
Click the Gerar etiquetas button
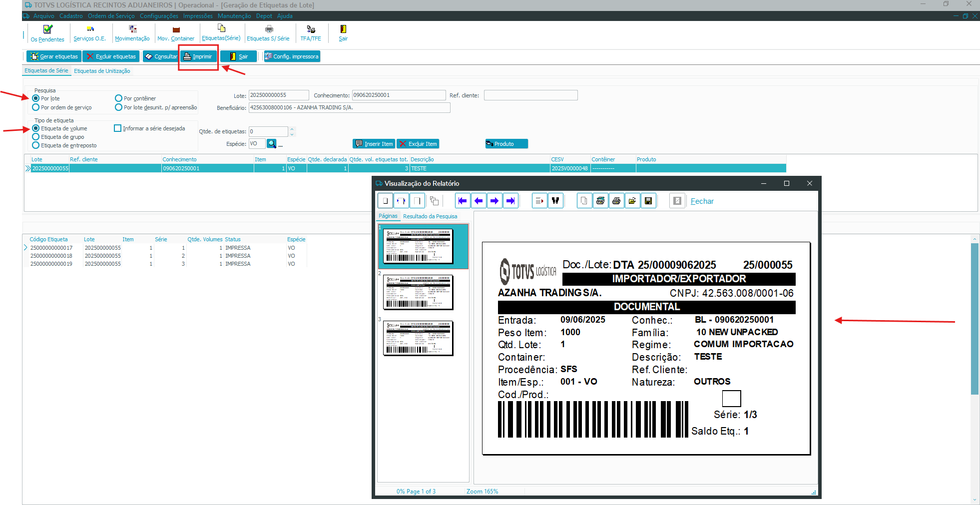coord(54,56)
